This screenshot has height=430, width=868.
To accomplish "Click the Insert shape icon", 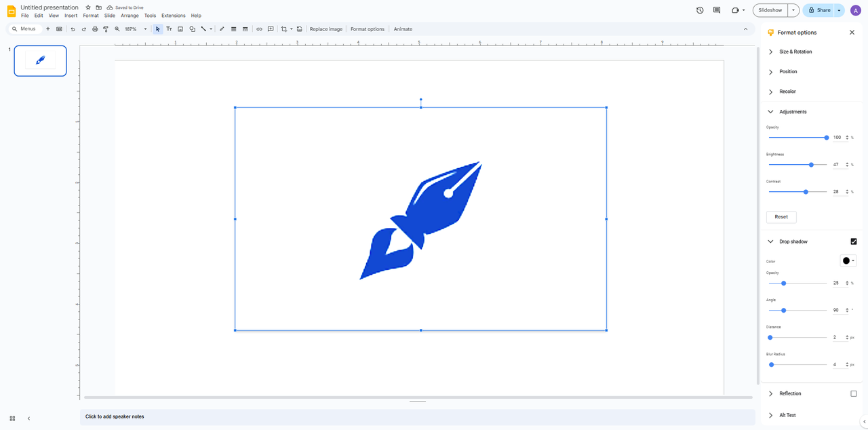I will [192, 29].
